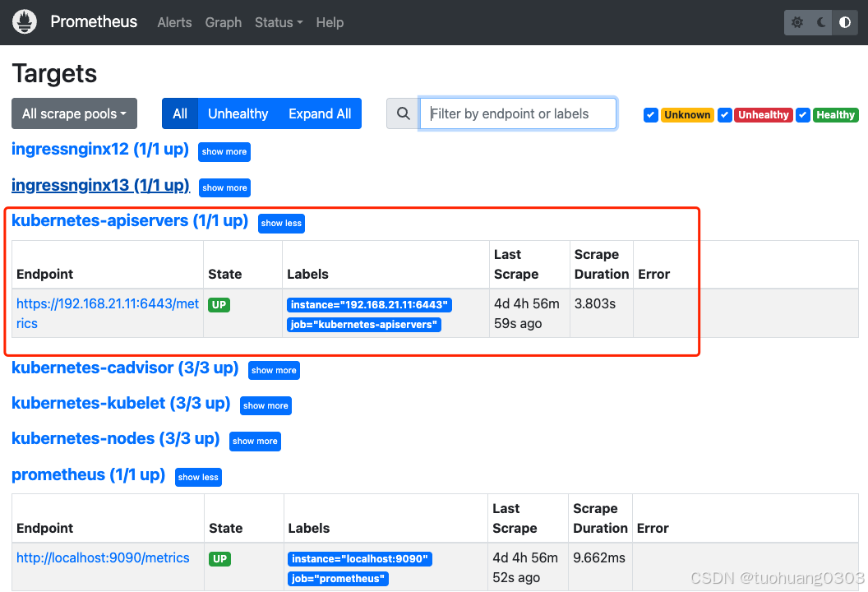Collapse prometheus pool with show less

198,478
